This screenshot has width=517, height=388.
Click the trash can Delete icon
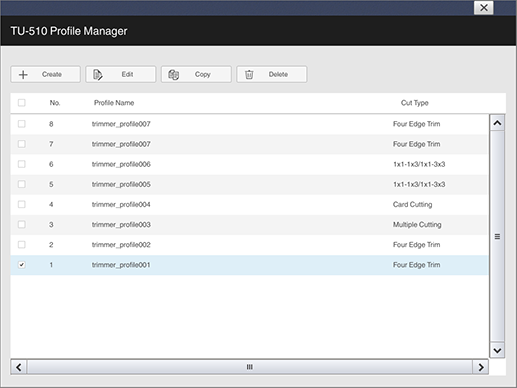(x=249, y=75)
